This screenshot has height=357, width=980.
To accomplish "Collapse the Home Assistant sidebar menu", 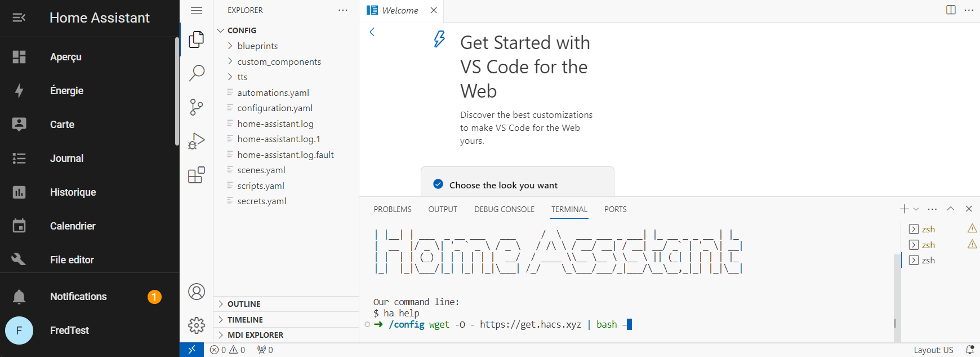I will pyautogui.click(x=19, y=17).
